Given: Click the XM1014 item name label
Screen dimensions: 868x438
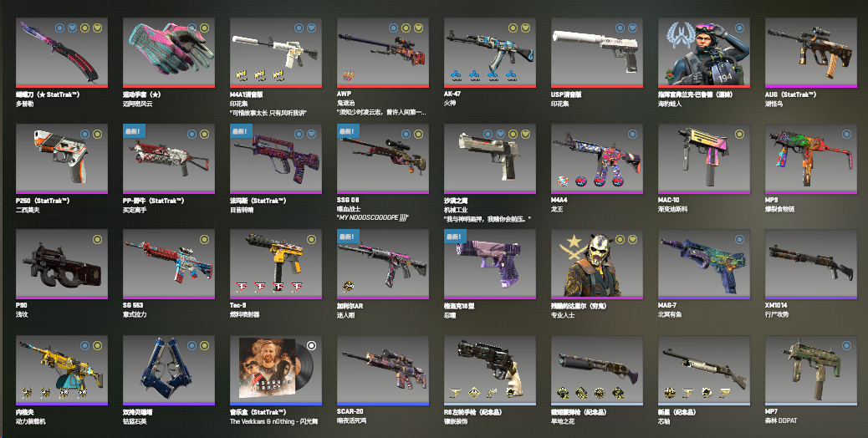Looking at the screenshot, I should pos(776,305).
